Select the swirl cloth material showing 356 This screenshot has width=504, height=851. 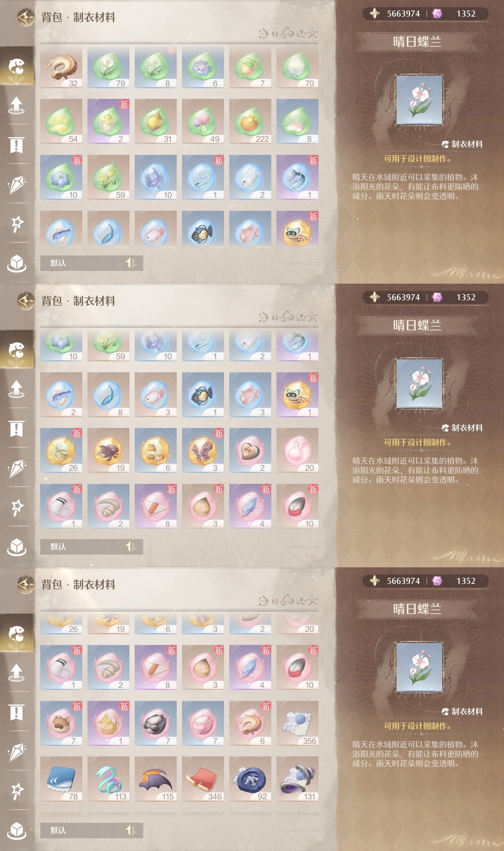point(297,723)
